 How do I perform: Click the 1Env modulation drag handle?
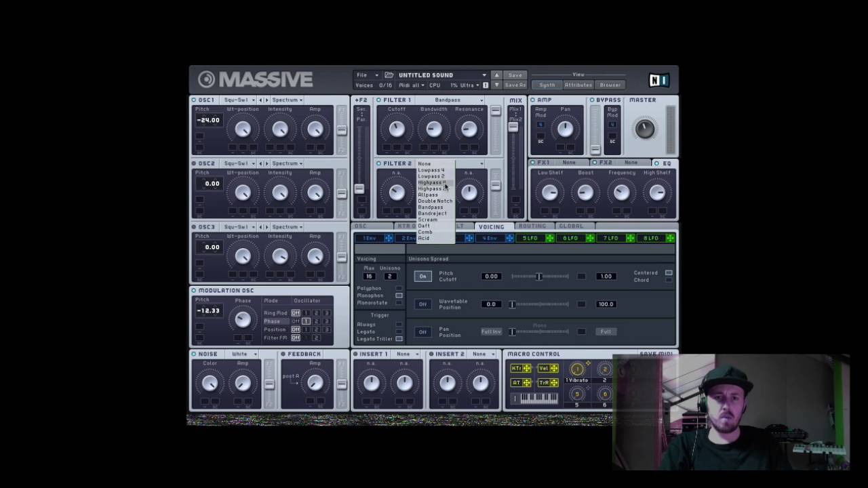(389, 239)
